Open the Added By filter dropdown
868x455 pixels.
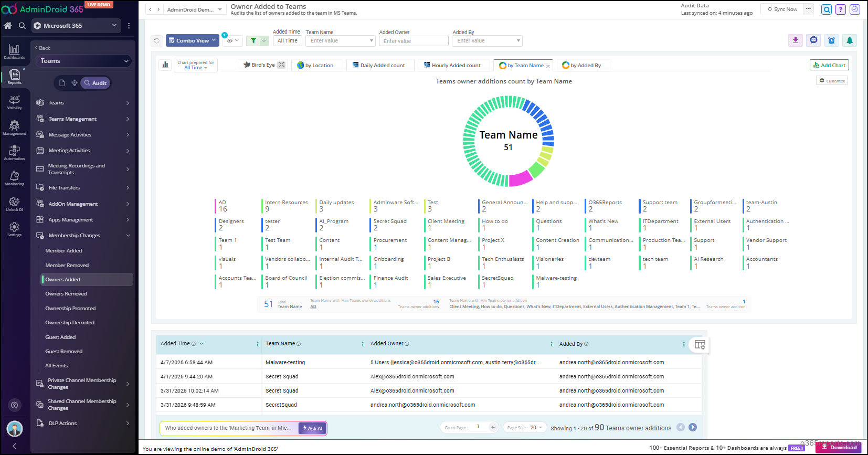point(488,40)
